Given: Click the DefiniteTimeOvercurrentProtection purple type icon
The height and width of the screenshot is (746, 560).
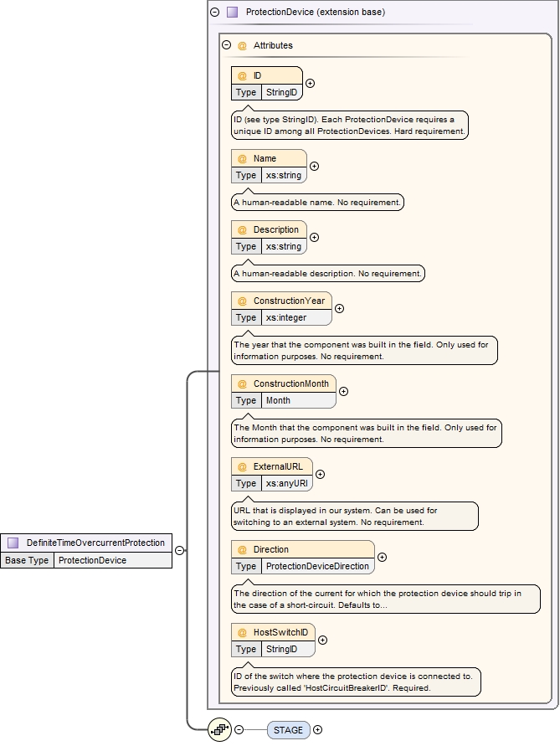Looking at the screenshot, I should click(13, 543).
